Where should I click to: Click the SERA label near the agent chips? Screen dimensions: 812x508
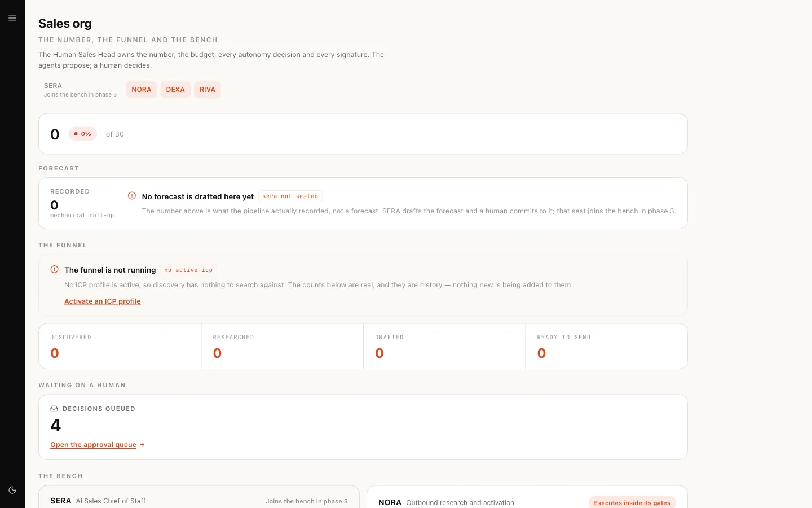[53, 86]
